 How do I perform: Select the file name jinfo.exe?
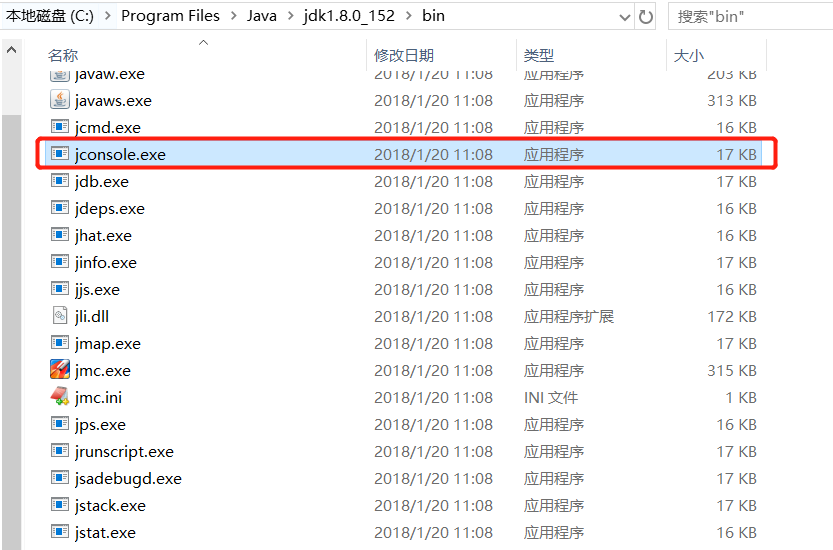pyautogui.click(x=106, y=263)
